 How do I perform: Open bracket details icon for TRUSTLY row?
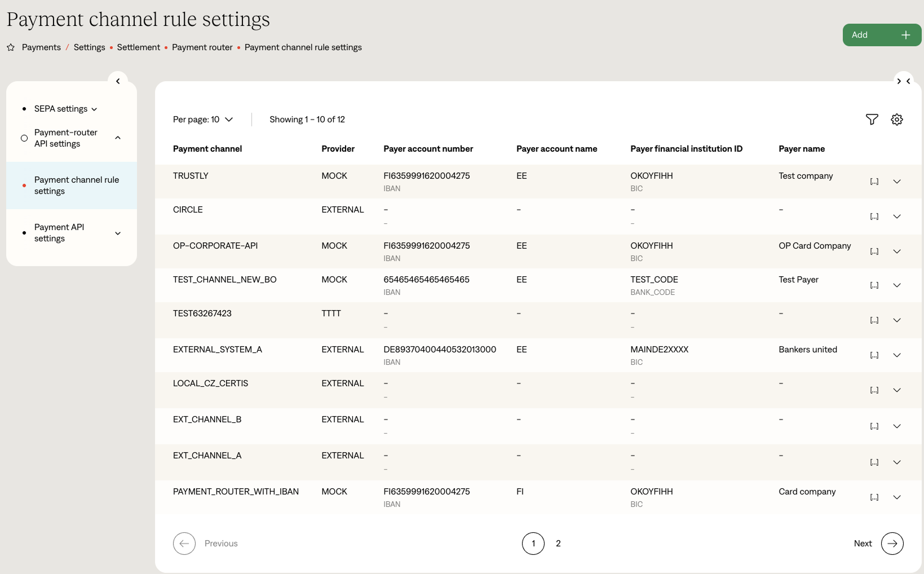point(874,182)
